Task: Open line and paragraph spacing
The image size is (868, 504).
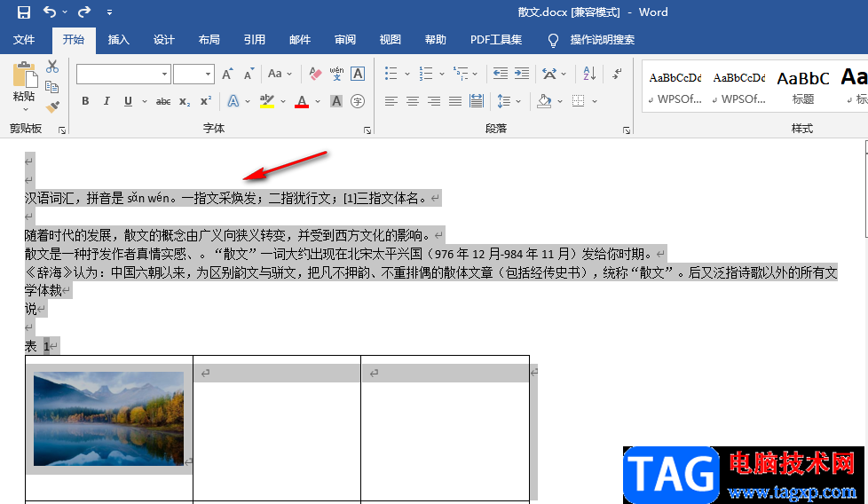Action: pyautogui.click(x=504, y=101)
